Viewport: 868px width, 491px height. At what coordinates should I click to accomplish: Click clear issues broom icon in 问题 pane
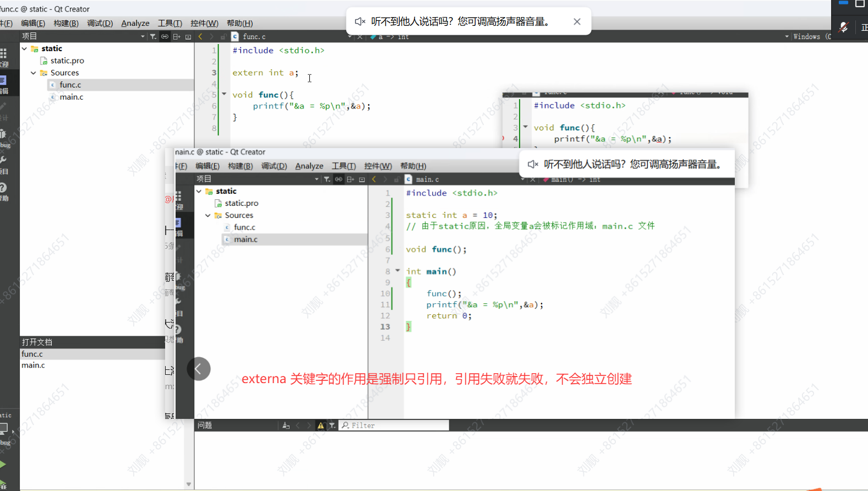286,425
